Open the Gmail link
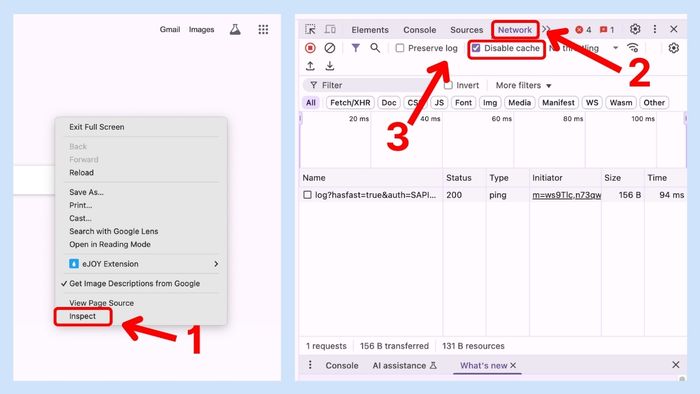700x394 pixels. pyautogui.click(x=170, y=29)
